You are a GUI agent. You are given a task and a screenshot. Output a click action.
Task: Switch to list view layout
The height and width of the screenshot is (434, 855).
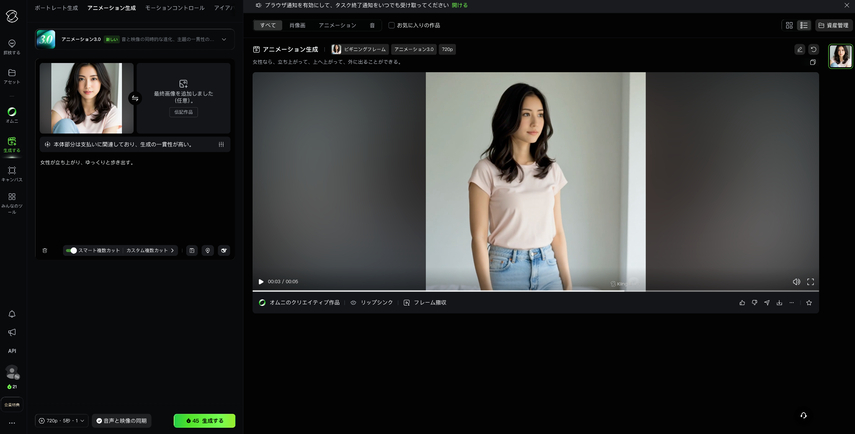804,25
